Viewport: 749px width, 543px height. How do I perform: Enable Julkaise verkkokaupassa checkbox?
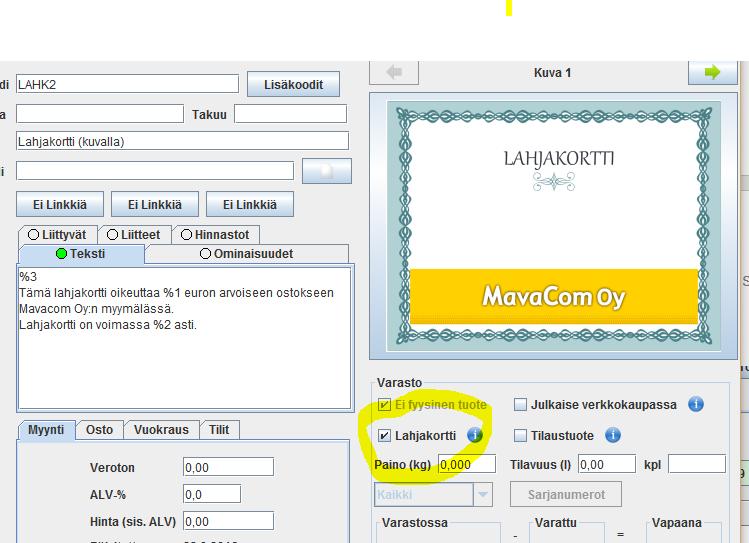tap(520, 405)
